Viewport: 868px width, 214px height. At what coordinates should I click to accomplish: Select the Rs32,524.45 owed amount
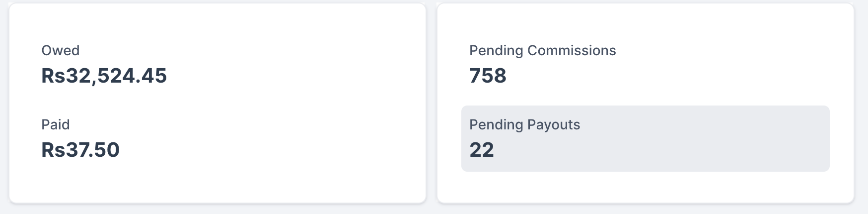pos(104,76)
